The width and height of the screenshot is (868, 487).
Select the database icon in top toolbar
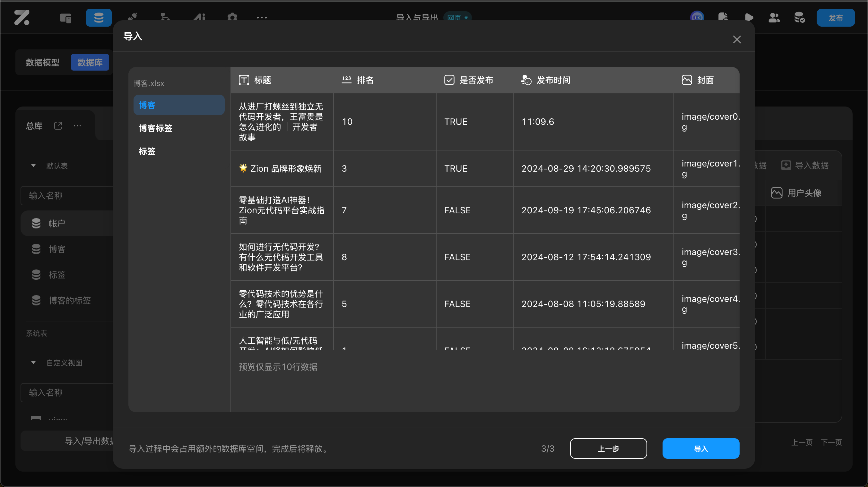tap(99, 18)
